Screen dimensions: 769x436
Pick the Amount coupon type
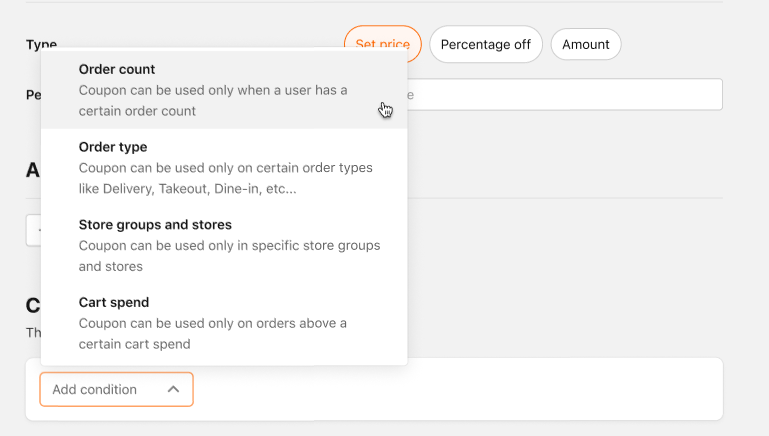(585, 44)
